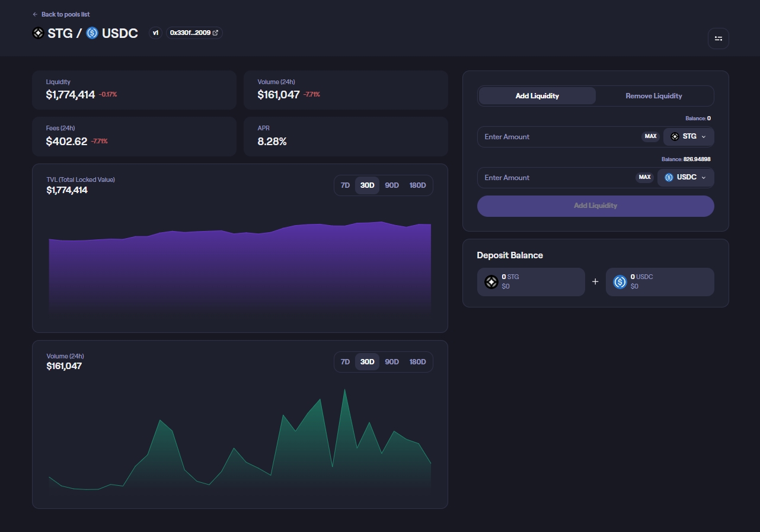Select the Add Liquidity tab
The image size is (760, 532).
click(x=537, y=96)
